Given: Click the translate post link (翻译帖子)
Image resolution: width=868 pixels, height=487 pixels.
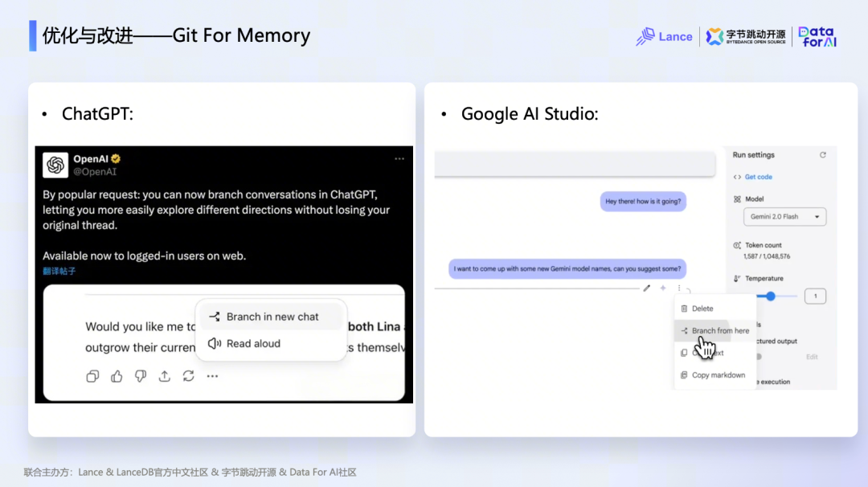Looking at the screenshot, I should coord(59,271).
